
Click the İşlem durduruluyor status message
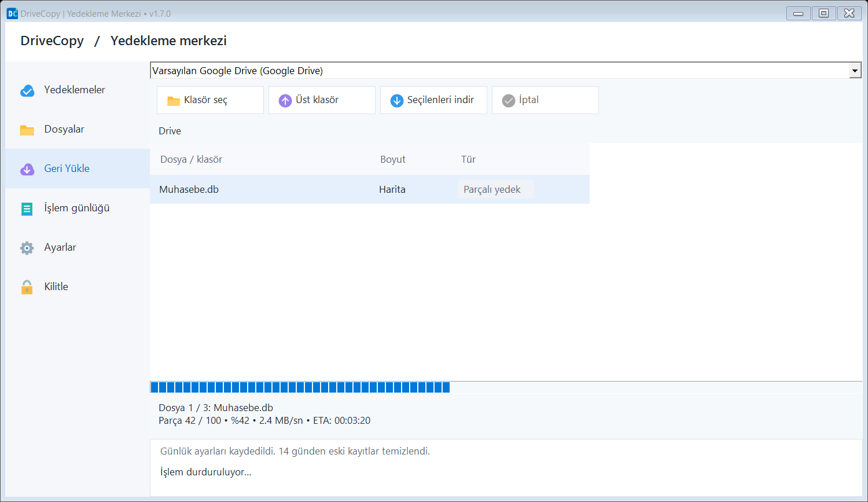(206, 472)
